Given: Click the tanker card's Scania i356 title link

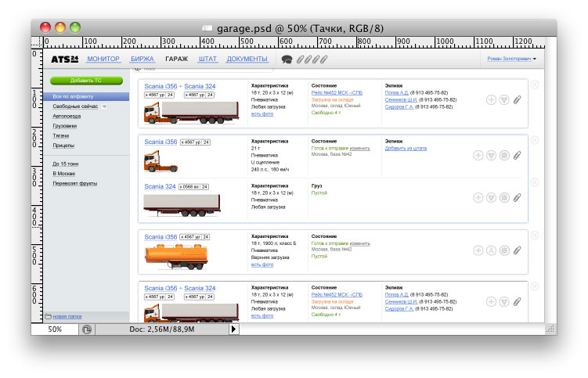Looking at the screenshot, I should click(161, 237).
